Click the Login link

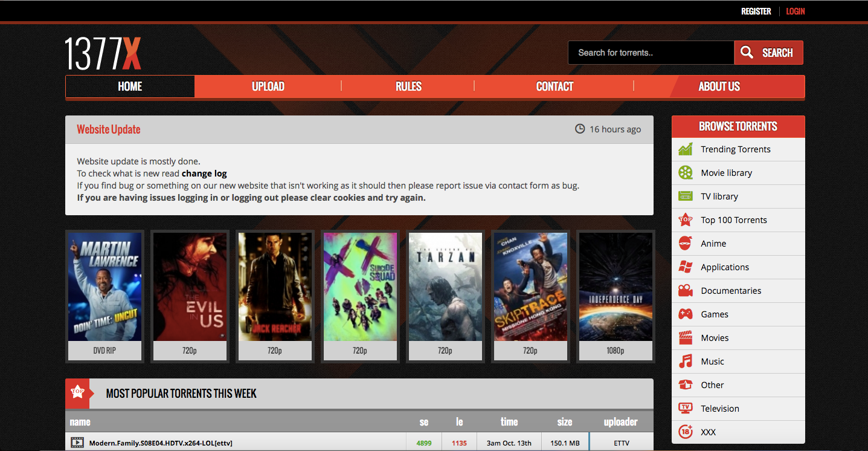point(796,11)
